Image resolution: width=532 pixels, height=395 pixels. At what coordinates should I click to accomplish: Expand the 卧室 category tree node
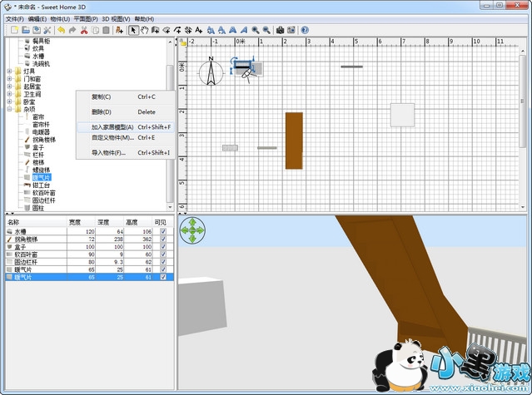click(9, 101)
